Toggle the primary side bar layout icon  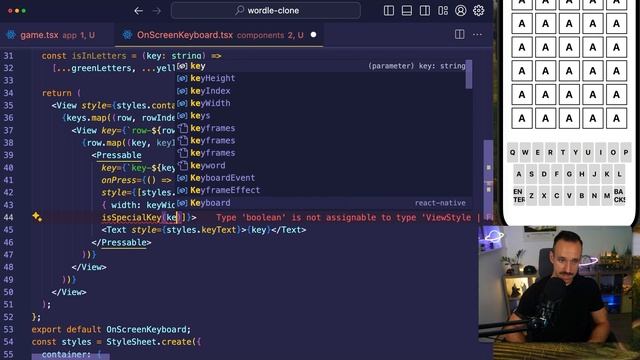coord(389,11)
